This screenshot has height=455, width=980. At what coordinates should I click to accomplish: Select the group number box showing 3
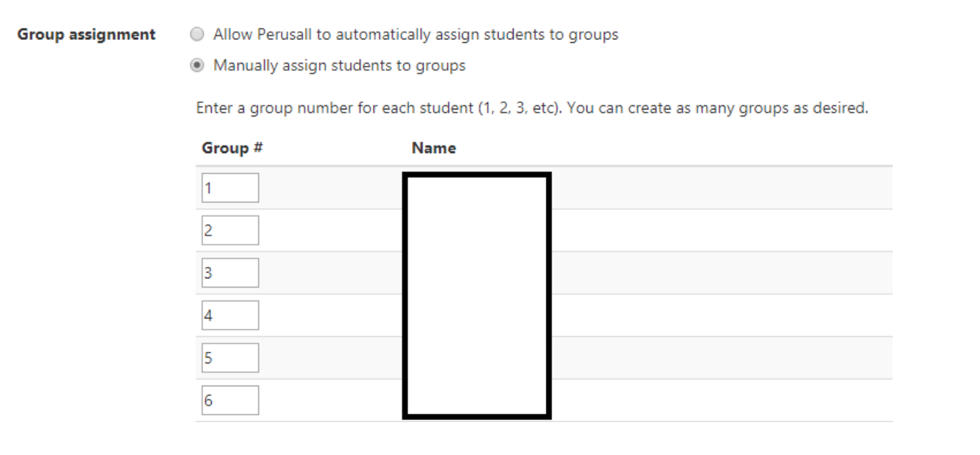point(229,272)
